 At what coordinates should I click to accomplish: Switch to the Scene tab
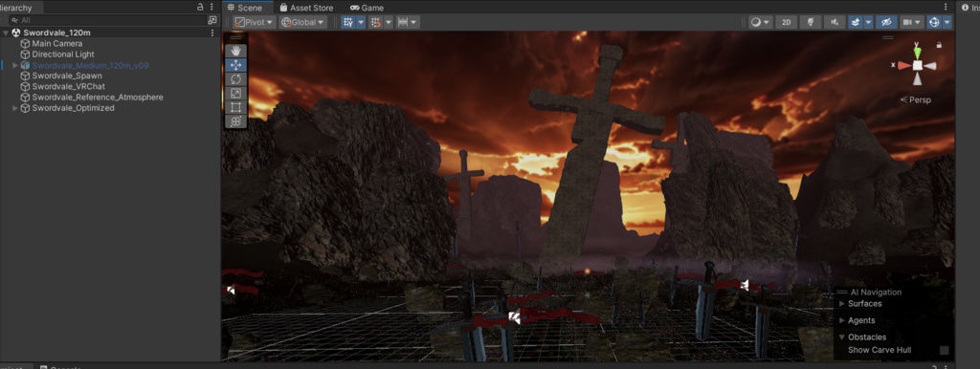click(245, 8)
